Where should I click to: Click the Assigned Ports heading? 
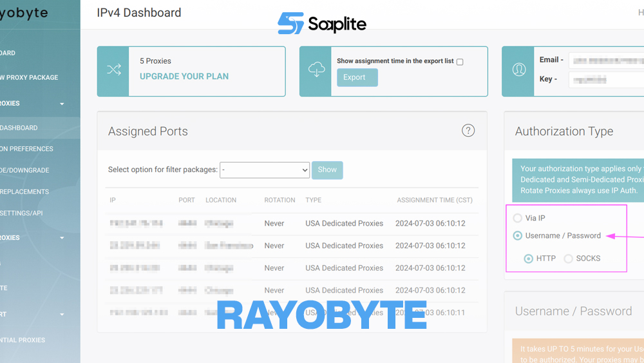pyautogui.click(x=148, y=131)
